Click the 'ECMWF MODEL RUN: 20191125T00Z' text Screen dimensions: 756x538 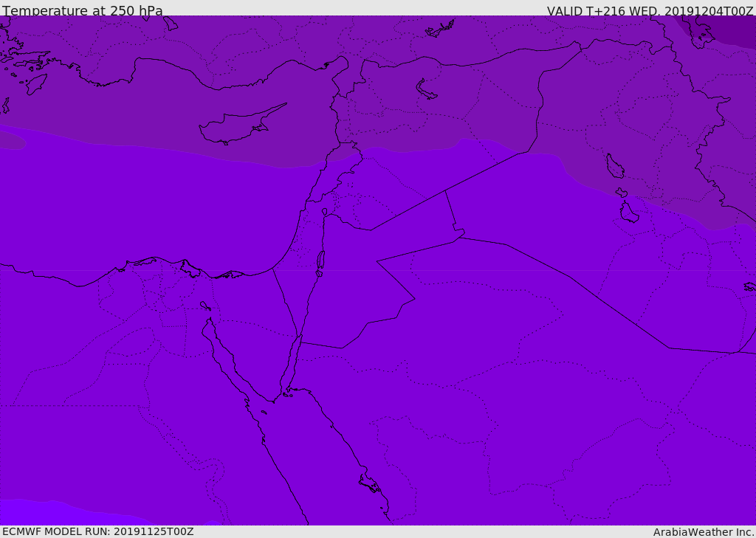pos(98,531)
